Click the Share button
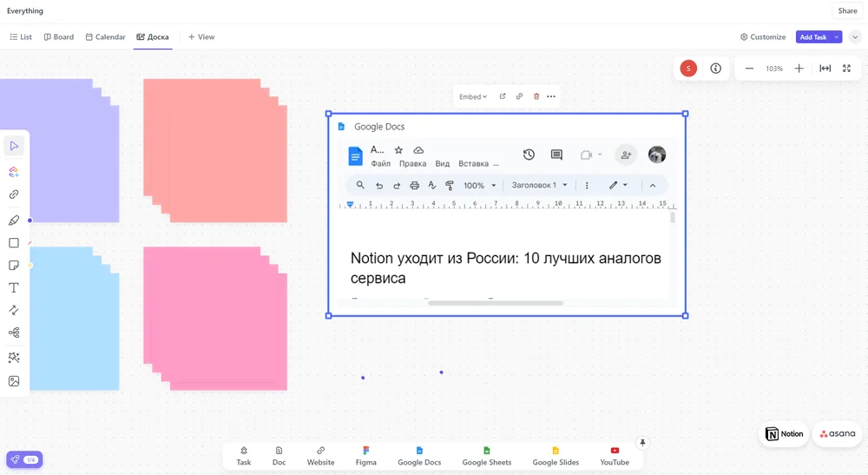This screenshot has height=475, width=868. [x=847, y=10]
